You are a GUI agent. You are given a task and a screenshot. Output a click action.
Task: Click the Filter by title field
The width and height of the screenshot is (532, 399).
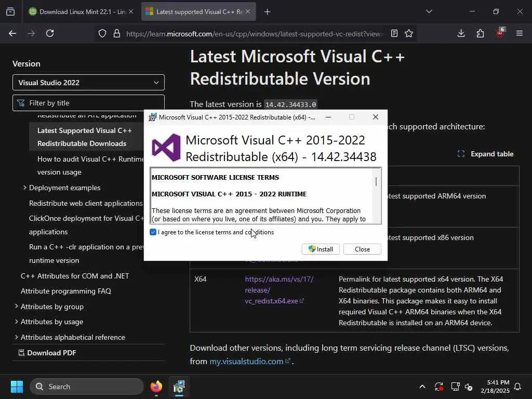click(88, 103)
